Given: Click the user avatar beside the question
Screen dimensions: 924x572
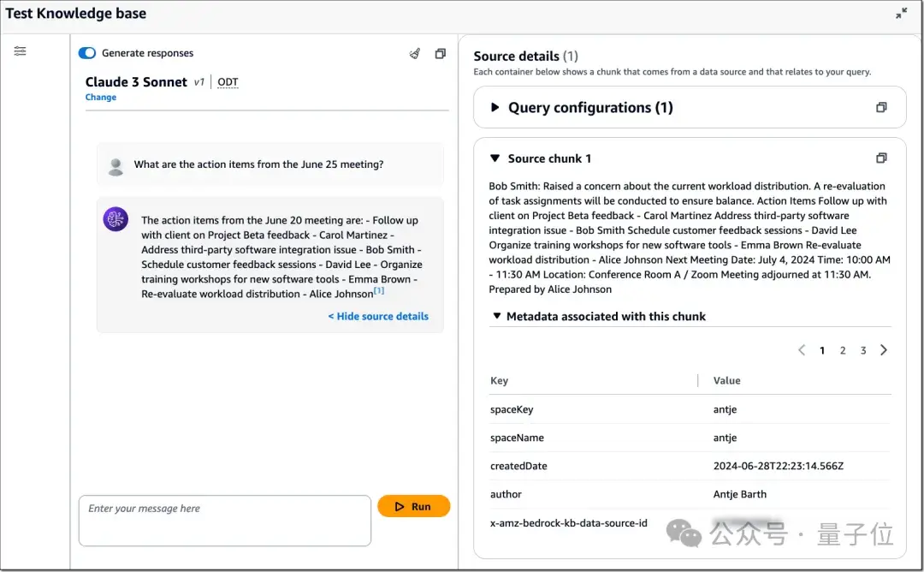Looking at the screenshot, I should coord(115,166).
